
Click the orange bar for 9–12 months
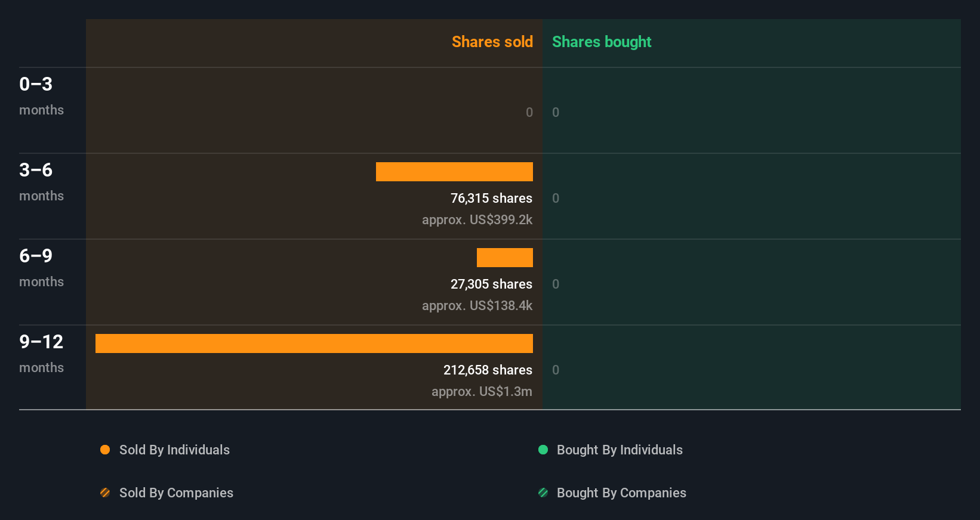click(314, 343)
